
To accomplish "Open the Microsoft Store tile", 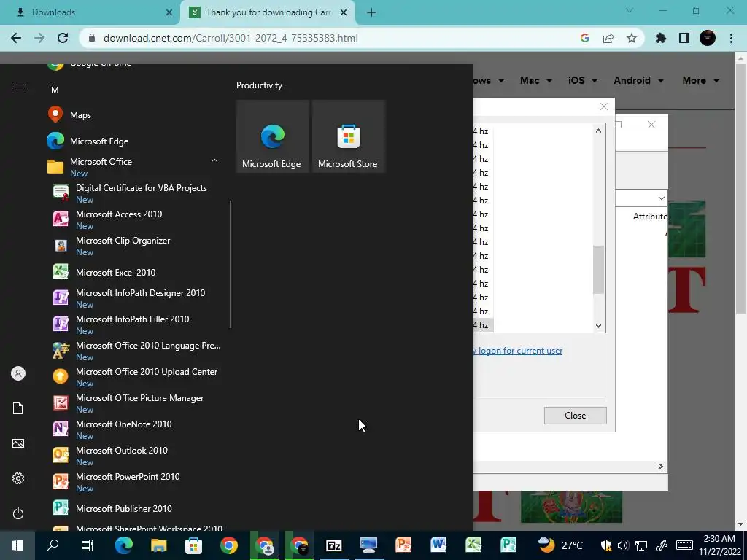I will [x=348, y=136].
